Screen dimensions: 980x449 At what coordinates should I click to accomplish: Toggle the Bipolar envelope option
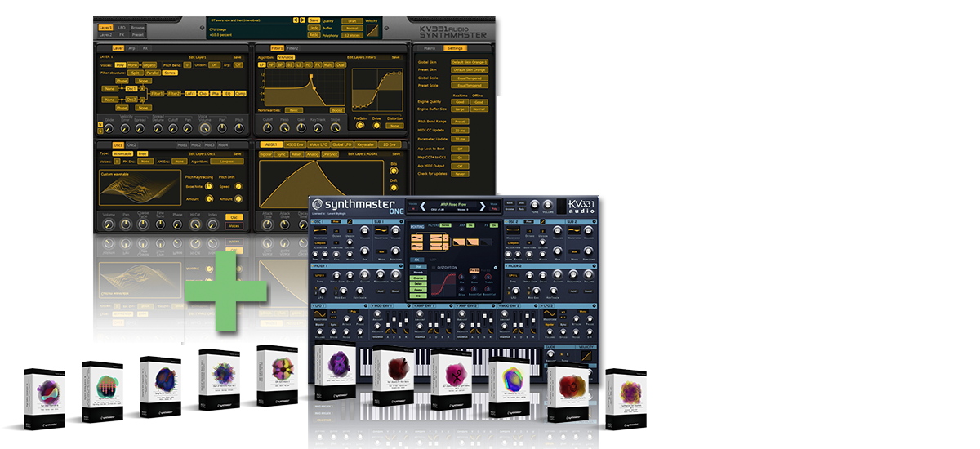tap(266, 153)
